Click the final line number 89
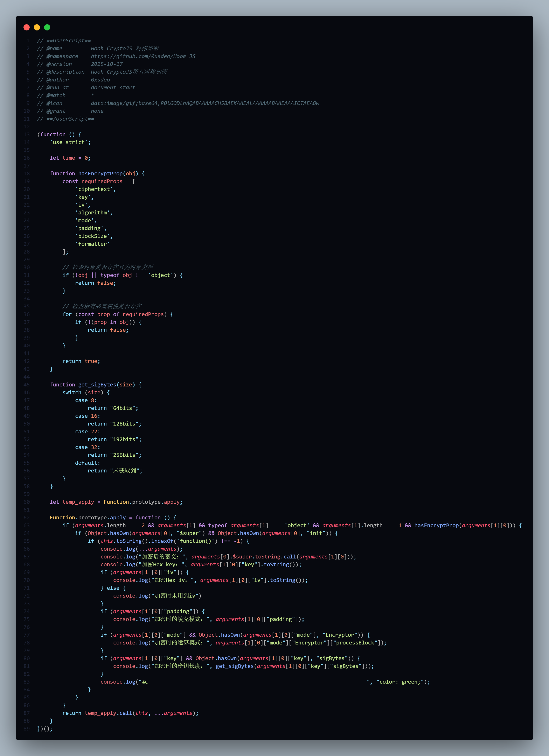The image size is (549, 756). [x=26, y=729]
